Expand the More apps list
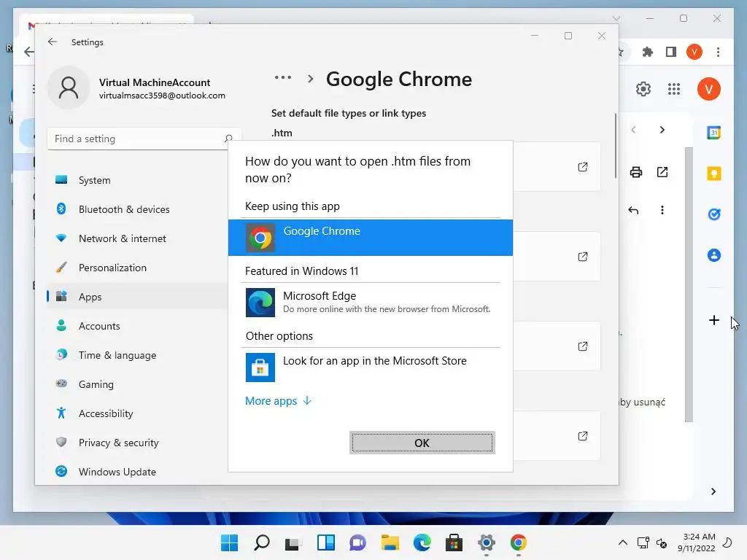This screenshot has width=747, height=560. point(278,401)
